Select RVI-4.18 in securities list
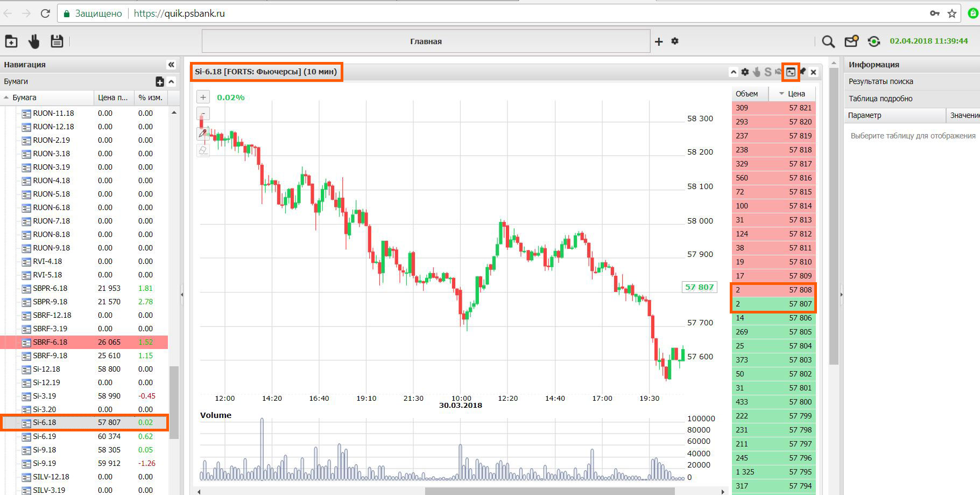 click(x=84, y=261)
